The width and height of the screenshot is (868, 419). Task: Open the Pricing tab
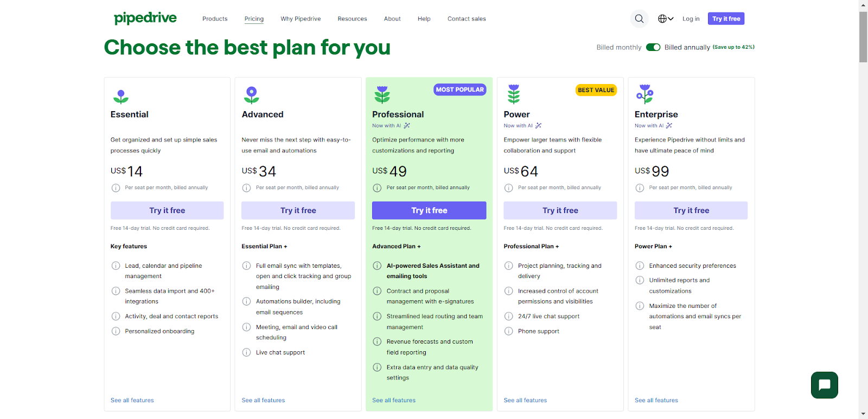pyautogui.click(x=254, y=19)
